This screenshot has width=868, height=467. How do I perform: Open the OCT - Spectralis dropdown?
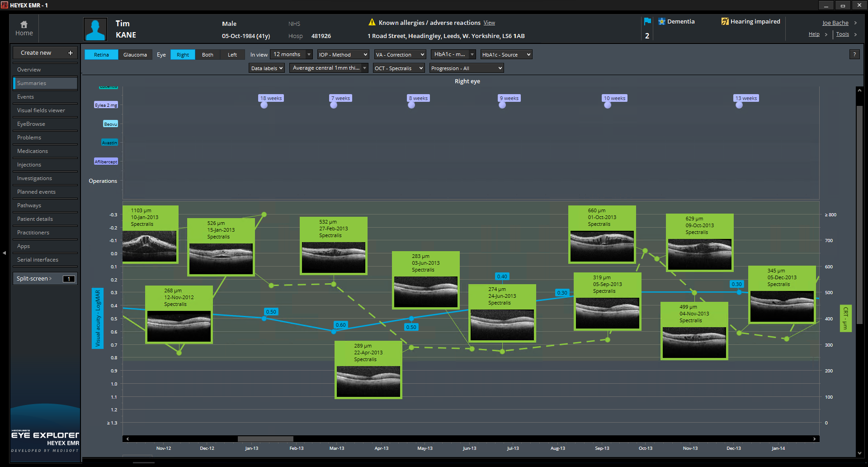click(x=399, y=68)
